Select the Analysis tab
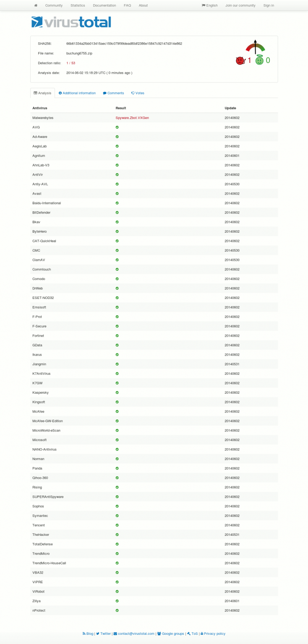This screenshot has width=308, height=644. [x=42, y=93]
